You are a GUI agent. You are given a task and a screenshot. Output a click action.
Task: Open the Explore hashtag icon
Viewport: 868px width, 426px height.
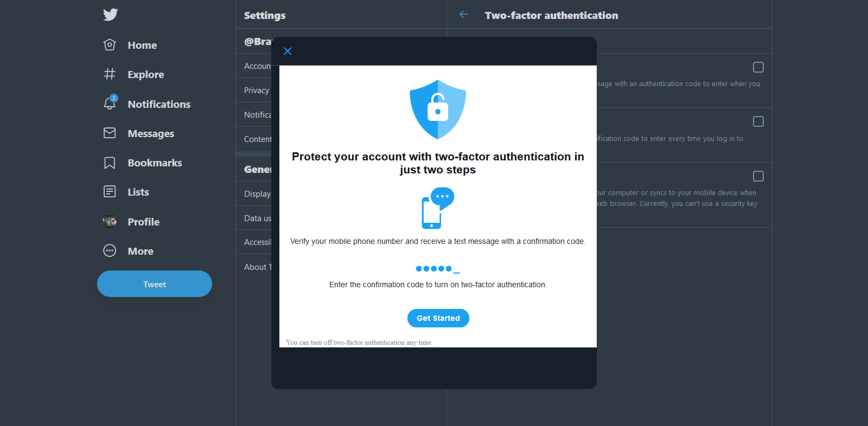point(110,74)
